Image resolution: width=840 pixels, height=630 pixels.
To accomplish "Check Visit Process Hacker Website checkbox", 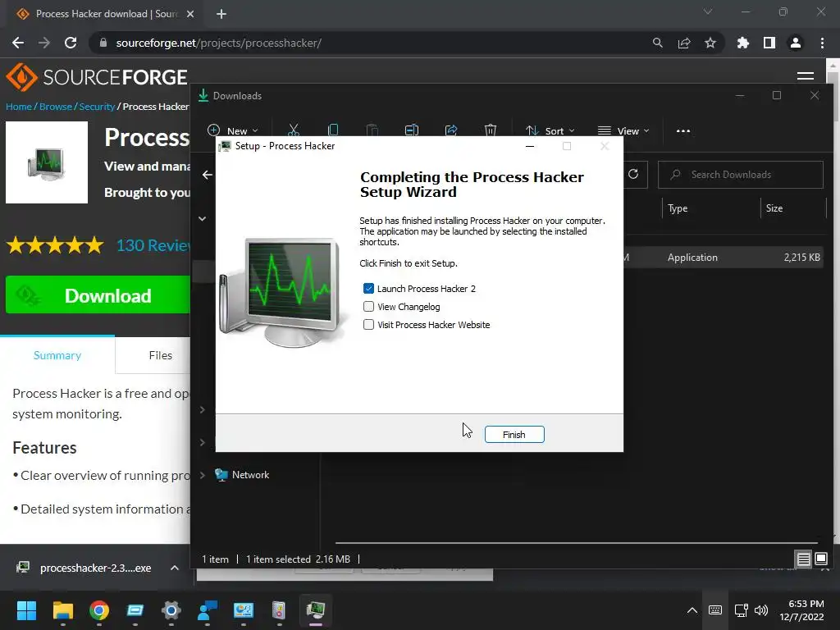I will pos(368,325).
